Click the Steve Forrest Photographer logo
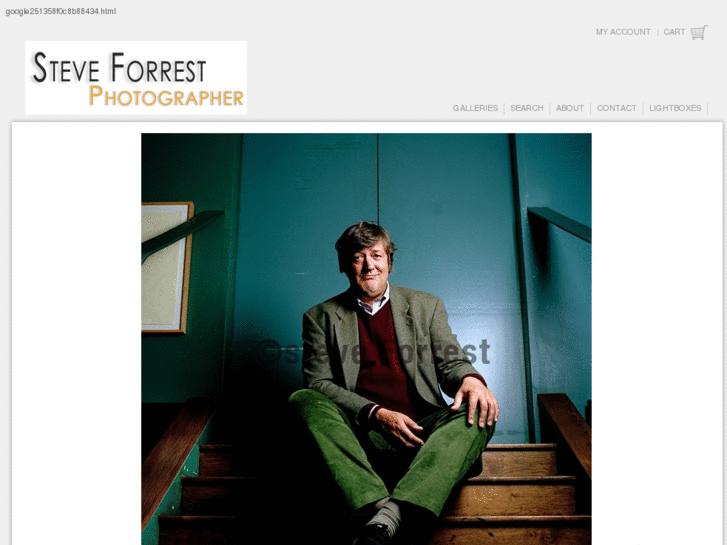The width and height of the screenshot is (727, 545). 136,77
